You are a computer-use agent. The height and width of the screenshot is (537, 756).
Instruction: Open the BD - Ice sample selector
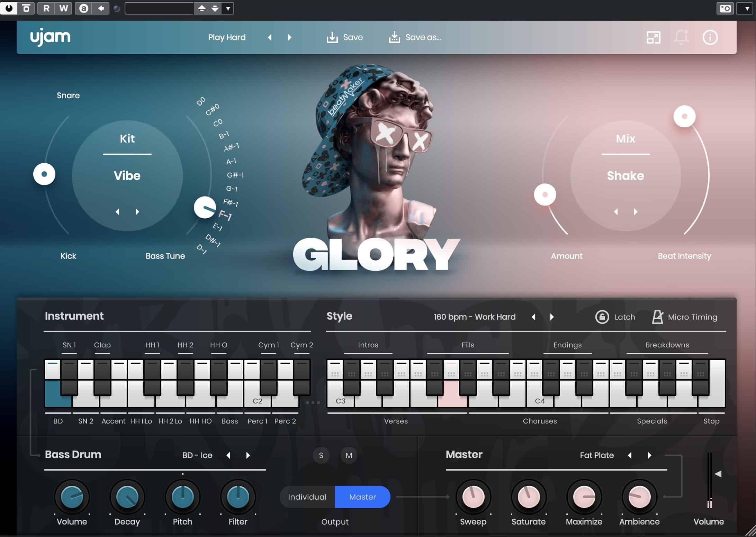pos(197,455)
